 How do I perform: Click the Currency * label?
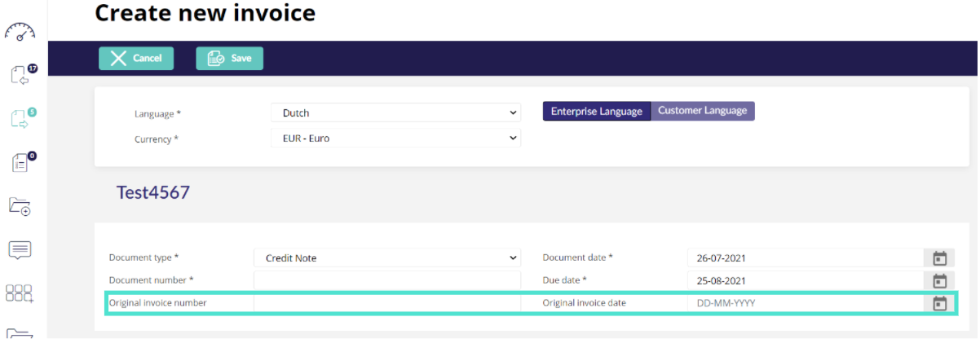pos(156,139)
